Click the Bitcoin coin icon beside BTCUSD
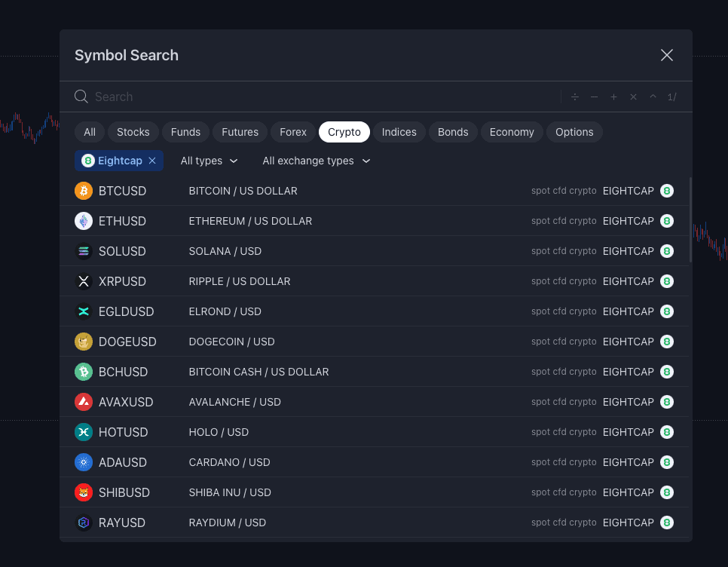The image size is (728, 567). coord(84,191)
